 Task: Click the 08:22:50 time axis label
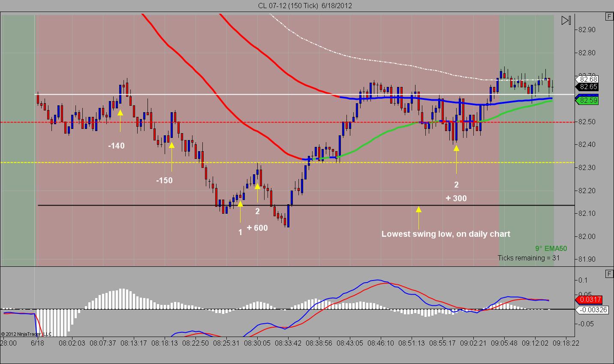coord(196,343)
